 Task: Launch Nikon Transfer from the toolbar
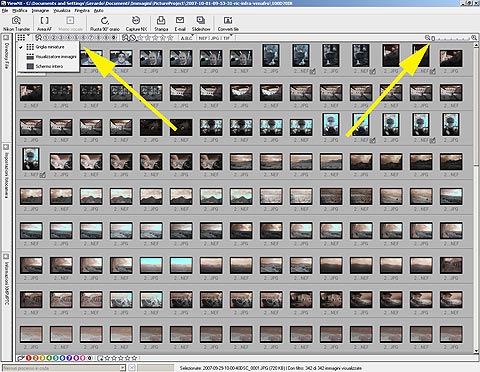coord(16,24)
